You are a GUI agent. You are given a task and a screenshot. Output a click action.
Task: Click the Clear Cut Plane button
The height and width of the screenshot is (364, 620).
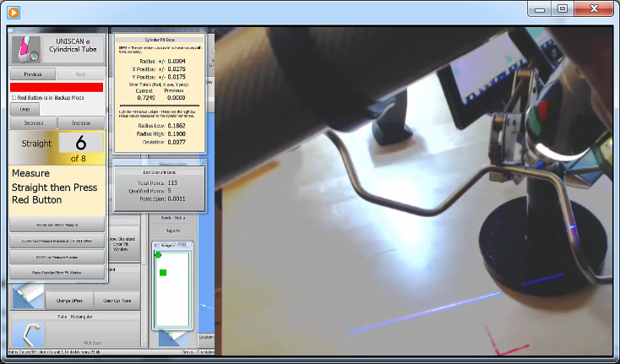pos(117,301)
